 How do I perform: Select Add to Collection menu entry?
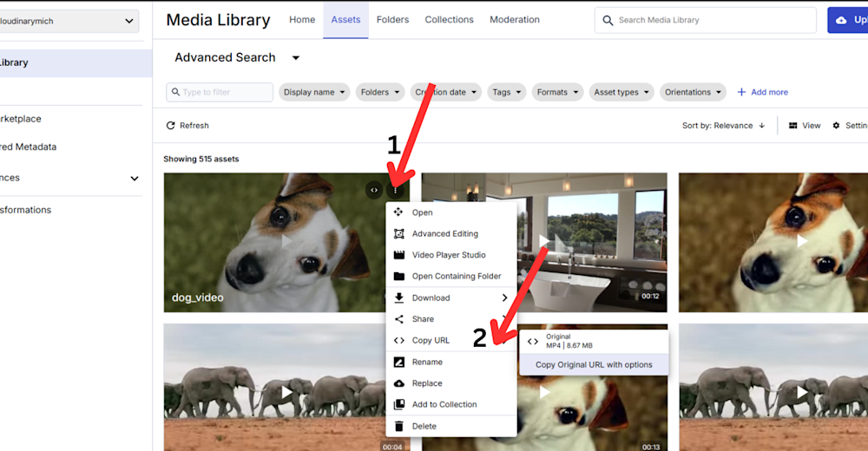click(451, 404)
